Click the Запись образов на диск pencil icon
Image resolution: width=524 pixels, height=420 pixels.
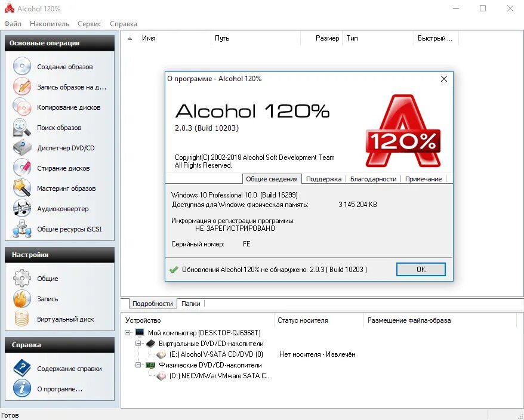pyautogui.click(x=22, y=87)
